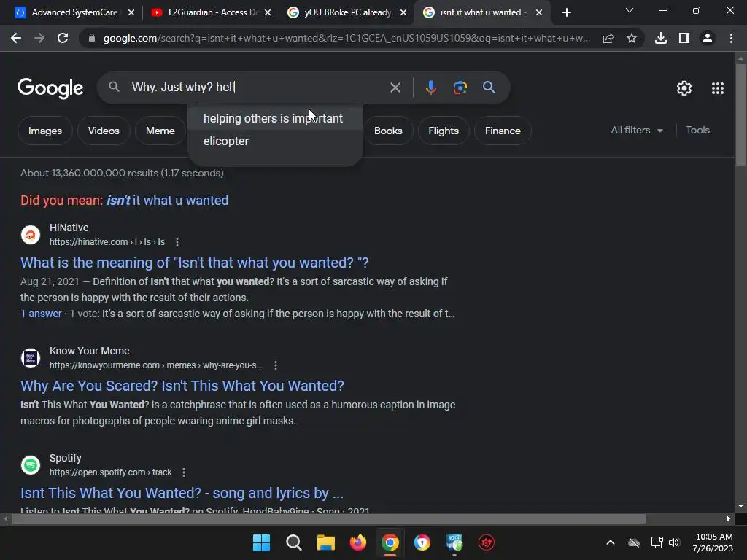
Task: Open a new browser tab
Action: click(566, 12)
